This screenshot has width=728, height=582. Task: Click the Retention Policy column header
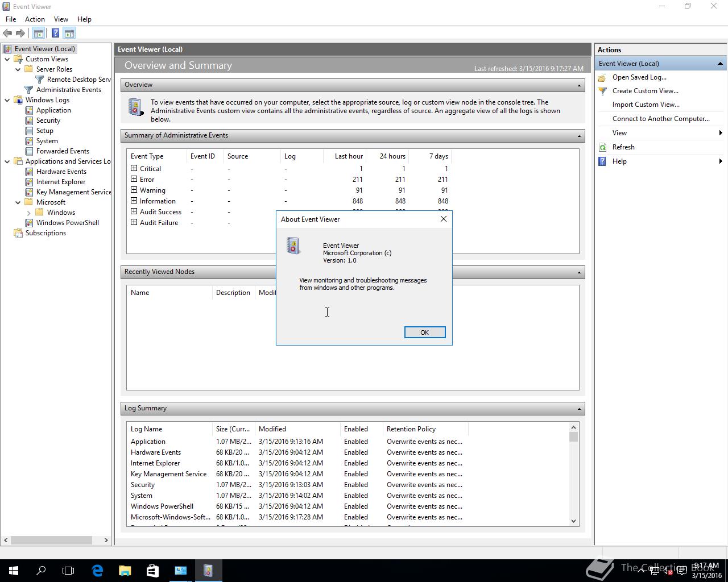tap(425, 429)
